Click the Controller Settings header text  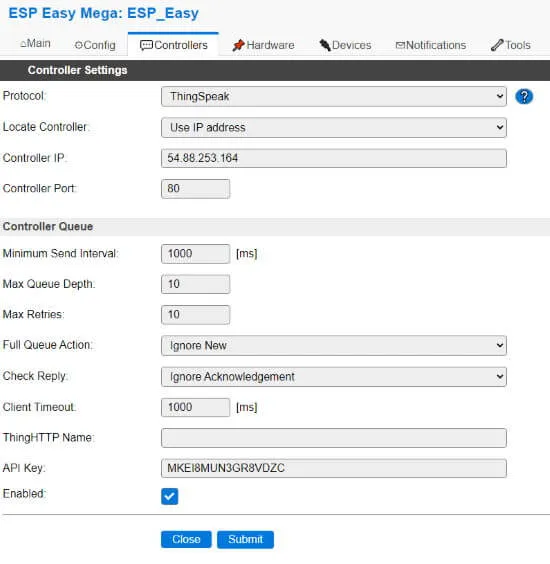tap(77, 70)
